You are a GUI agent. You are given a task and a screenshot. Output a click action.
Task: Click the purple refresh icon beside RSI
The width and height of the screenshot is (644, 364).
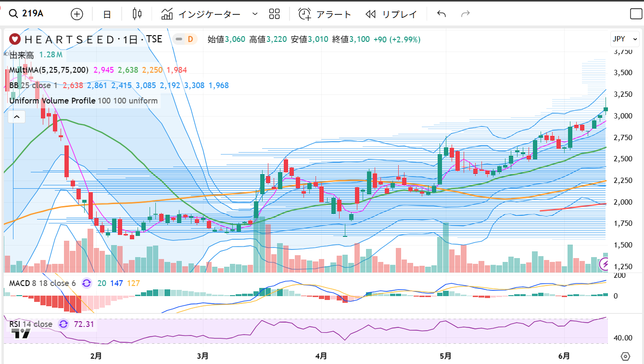[x=63, y=324]
